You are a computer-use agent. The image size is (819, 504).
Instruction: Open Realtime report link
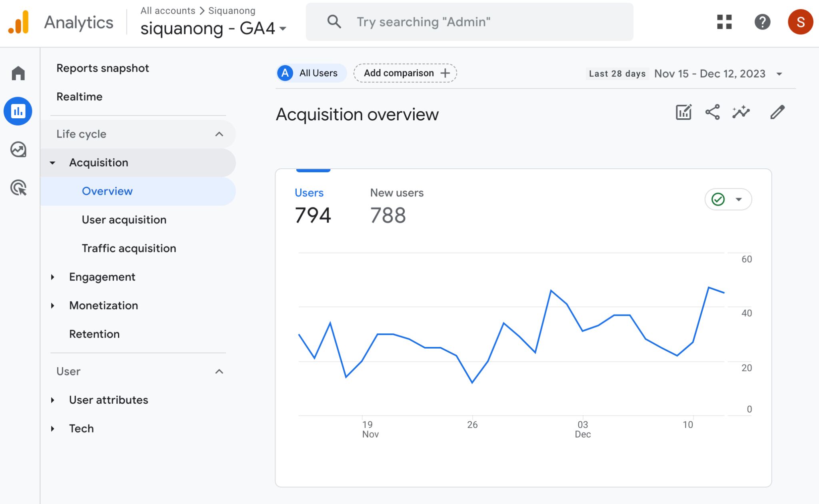point(80,96)
